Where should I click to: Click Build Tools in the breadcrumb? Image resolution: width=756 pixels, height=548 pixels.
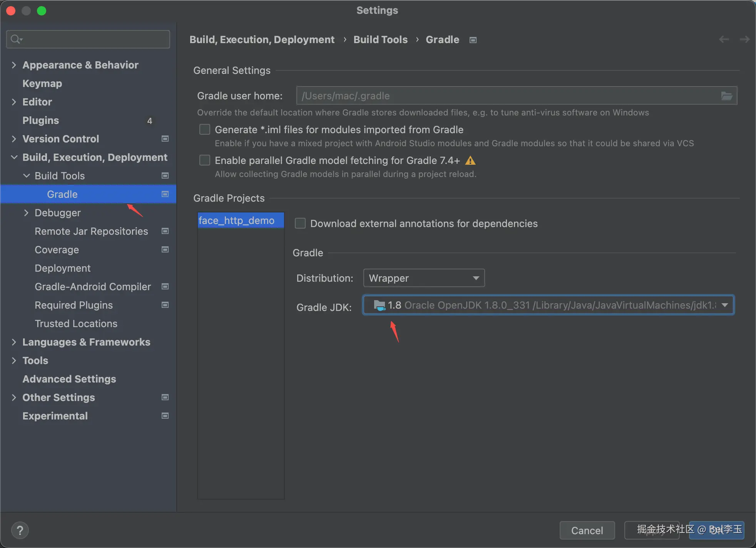pyautogui.click(x=380, y=40)
